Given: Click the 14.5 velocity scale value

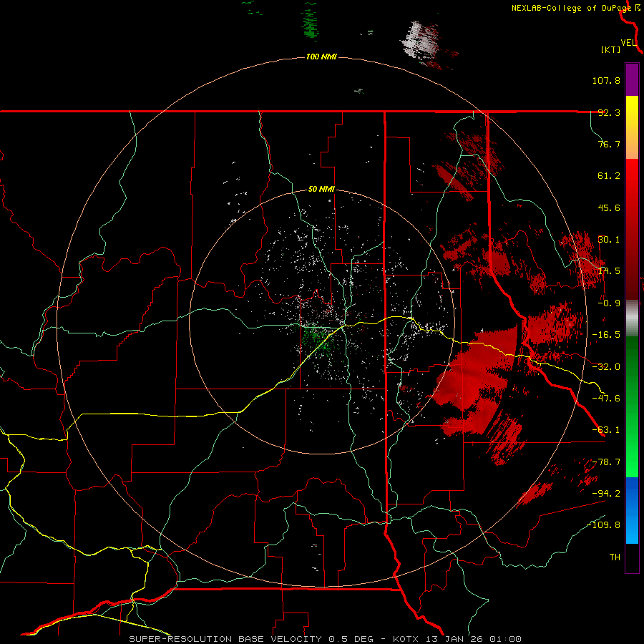Looking at the screenshot, I should click(609, 271).
